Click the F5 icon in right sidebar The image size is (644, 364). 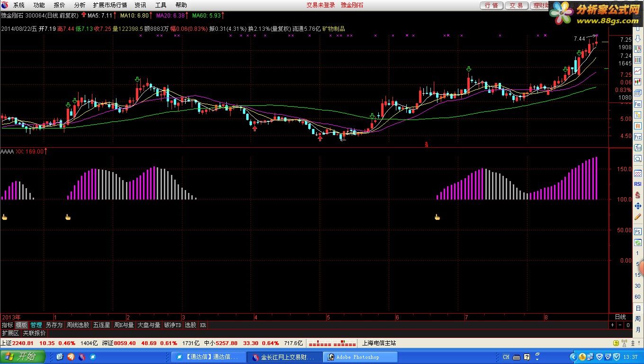tap(638, 232)
